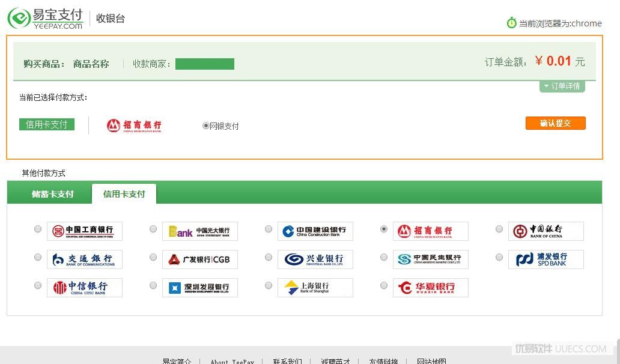Click the 浦发银行 SPD Bank logo
This screenshot has width=620, height=364.
546,259
